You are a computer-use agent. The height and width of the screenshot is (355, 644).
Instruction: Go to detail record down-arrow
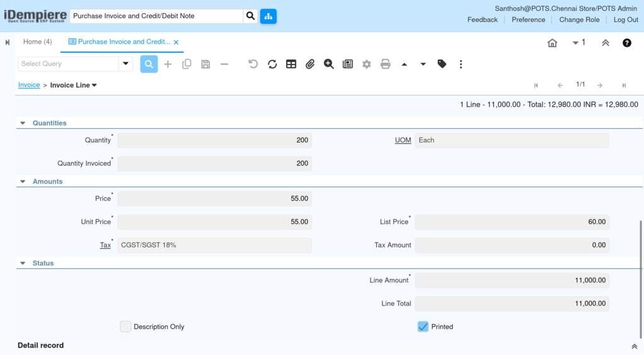point(423,65)
